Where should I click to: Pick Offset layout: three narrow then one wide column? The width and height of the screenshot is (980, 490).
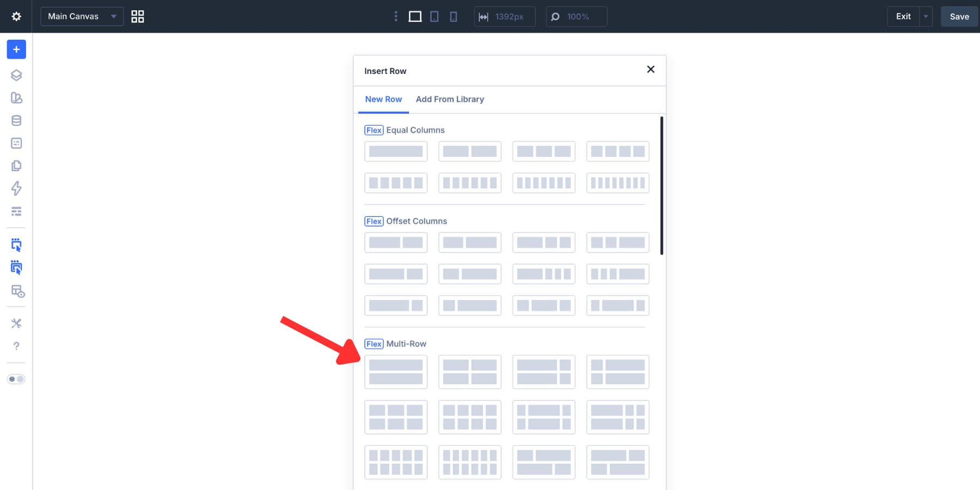coord(618,274)
